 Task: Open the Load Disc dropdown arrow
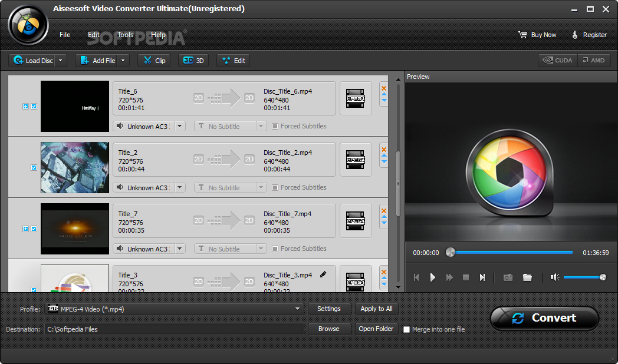[x=60, y=61]
